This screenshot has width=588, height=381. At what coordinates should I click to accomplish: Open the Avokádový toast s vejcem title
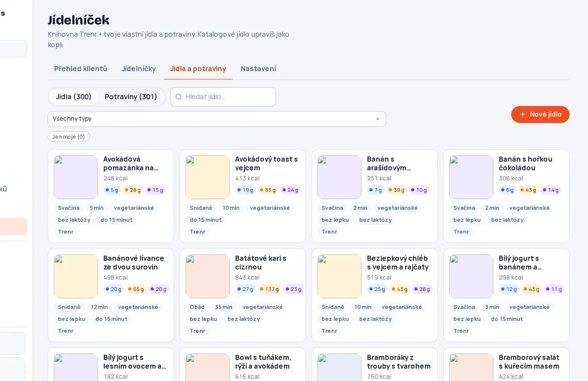(x=266, y=164)
